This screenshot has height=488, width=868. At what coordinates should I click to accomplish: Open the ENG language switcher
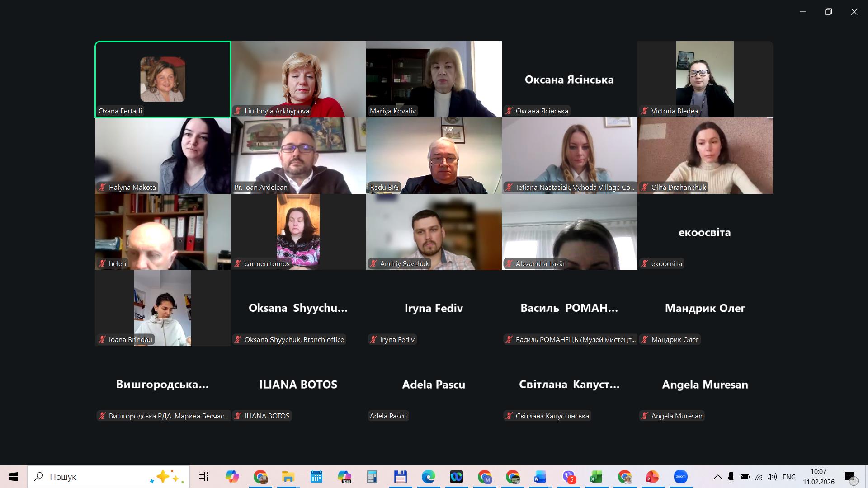789,477
